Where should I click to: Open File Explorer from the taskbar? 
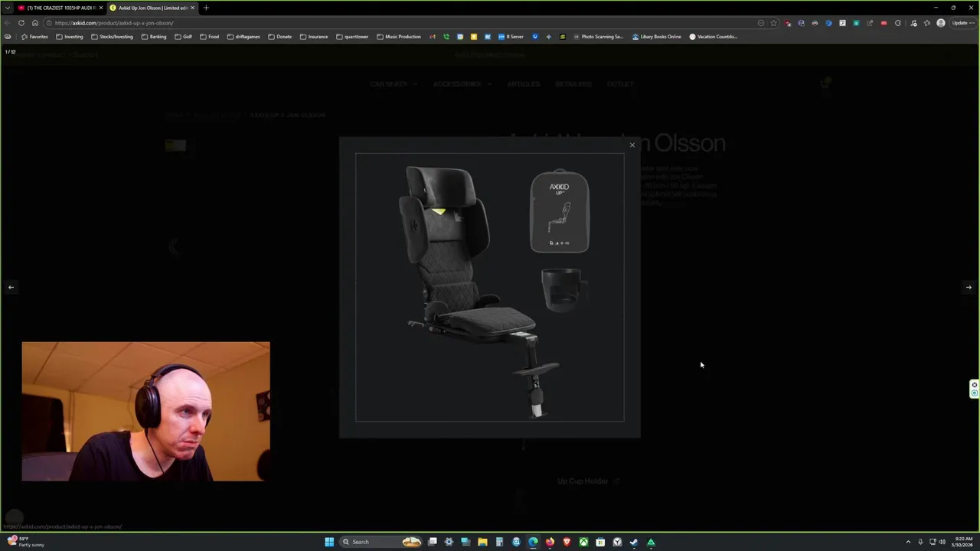(482, 542)
